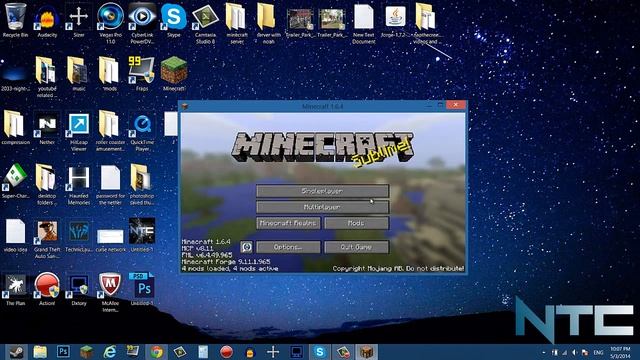Open Internet Explorer from the taskbar
Screen dimensions: 640x360
(110, 351)
